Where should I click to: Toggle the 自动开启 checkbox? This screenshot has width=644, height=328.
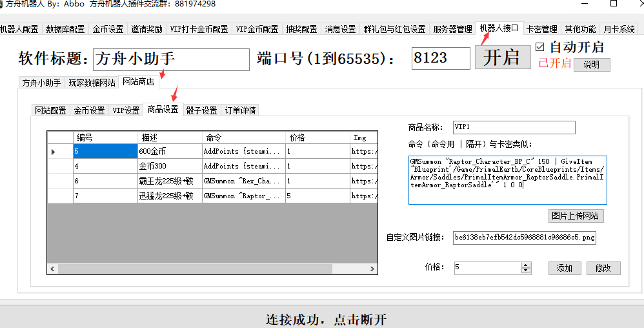click(541, 47)
